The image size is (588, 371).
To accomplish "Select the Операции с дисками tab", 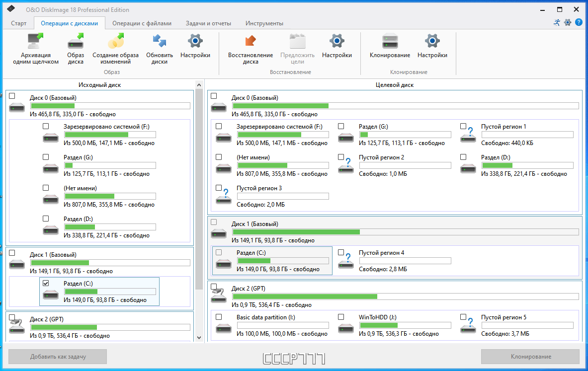I will coord(70,23).
